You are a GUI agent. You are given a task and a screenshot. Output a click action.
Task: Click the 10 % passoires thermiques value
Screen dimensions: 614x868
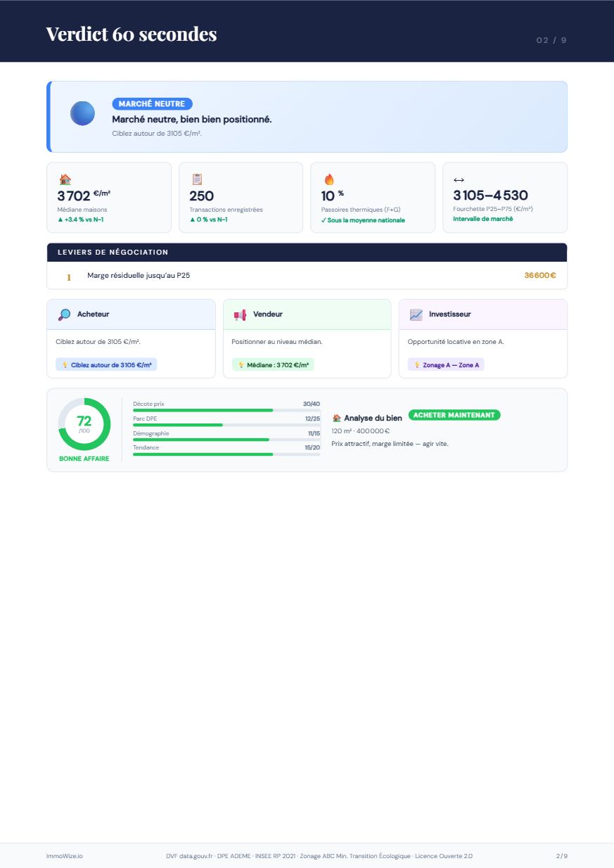[x=332, y=196]
